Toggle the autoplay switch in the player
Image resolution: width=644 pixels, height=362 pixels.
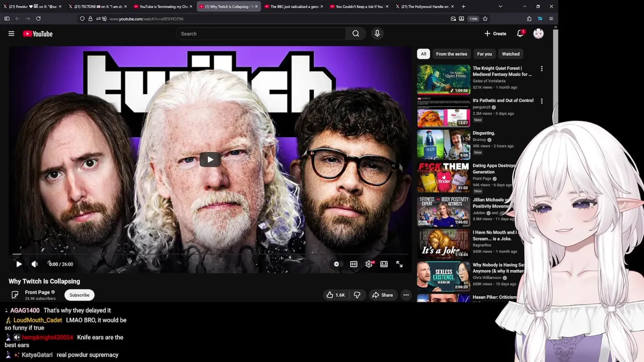pos(337,264)
